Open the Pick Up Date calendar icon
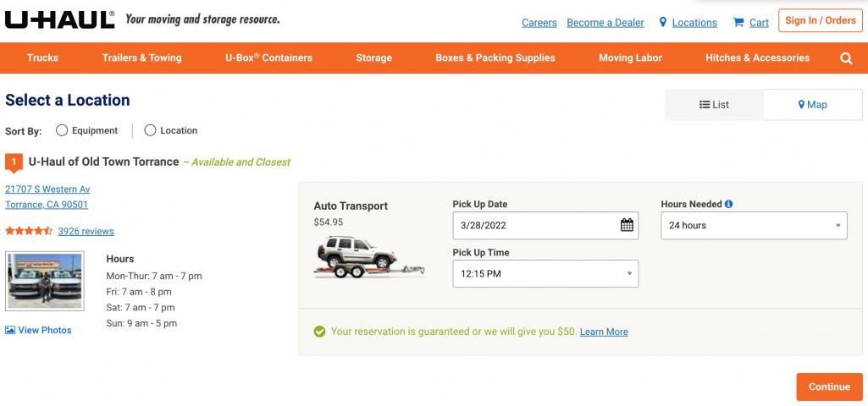This screenshot has width=868, height=406. [x=627, y=225]
